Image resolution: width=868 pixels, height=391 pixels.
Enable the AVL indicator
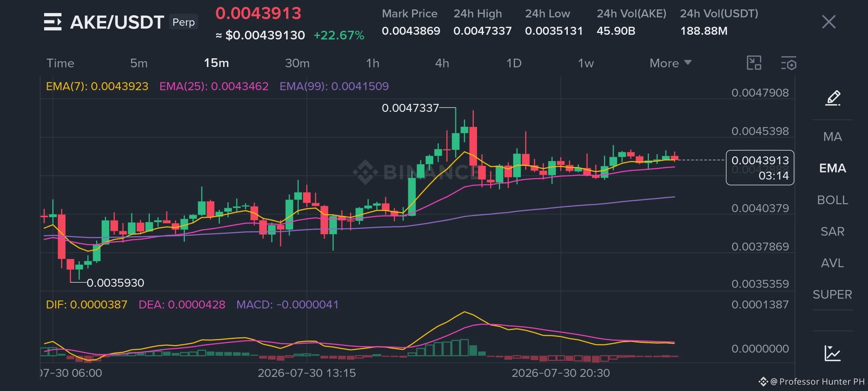click(x=833, y=263)
